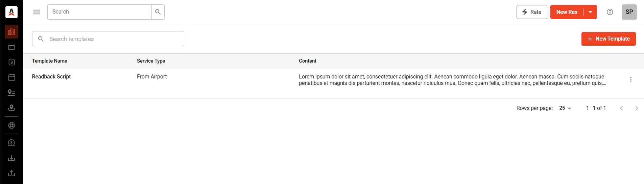Expand the New Res dropdown arrow
This screenshot has width=644, height=184.
pos(590,12)
